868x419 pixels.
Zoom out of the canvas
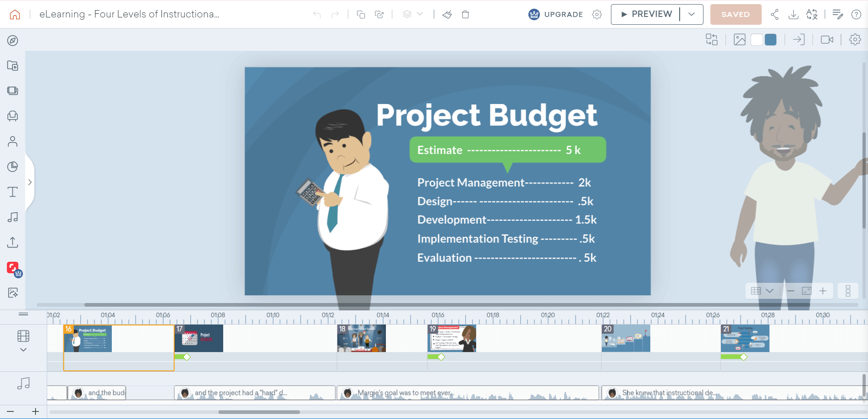tap(791, 291)
